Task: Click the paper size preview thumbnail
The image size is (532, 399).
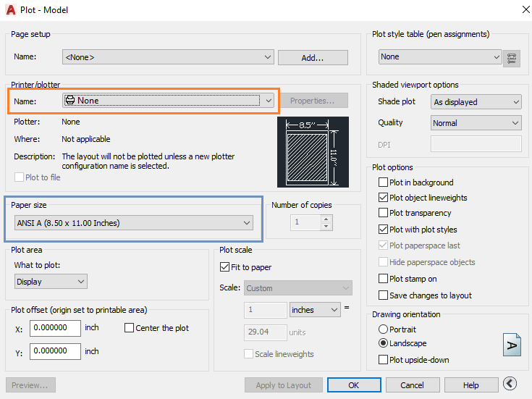Action: pos(313,152)
